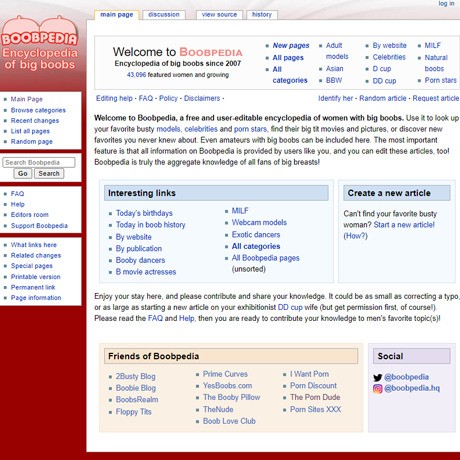Open Today's birthdays link
Viewport: 460px width, 460px height.
144,213
